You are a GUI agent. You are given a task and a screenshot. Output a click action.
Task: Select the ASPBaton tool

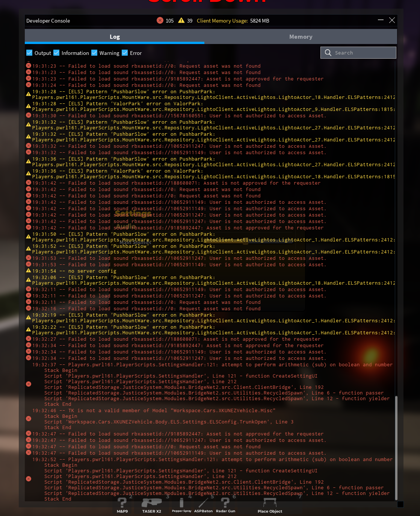point(203,504)
